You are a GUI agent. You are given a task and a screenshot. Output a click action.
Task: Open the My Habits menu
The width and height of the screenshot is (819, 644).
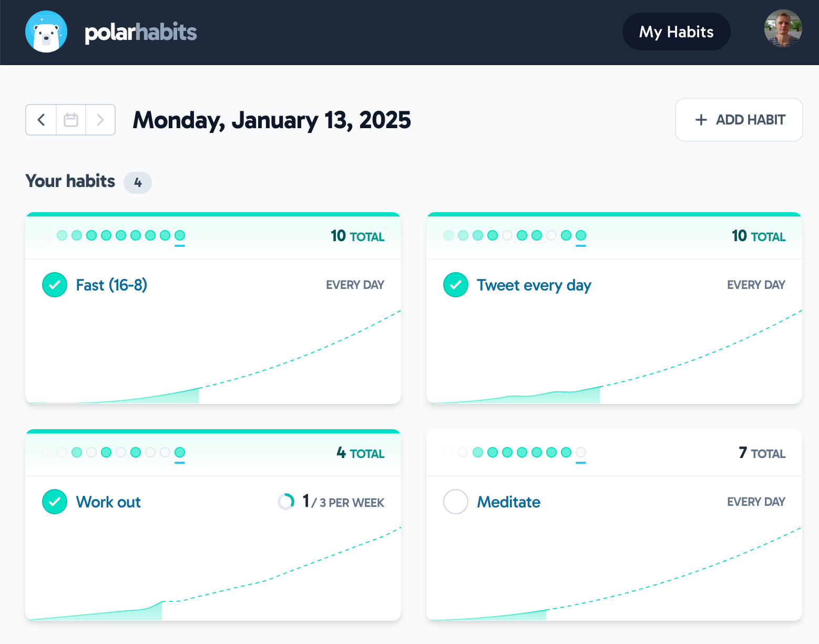coord(676,32)
